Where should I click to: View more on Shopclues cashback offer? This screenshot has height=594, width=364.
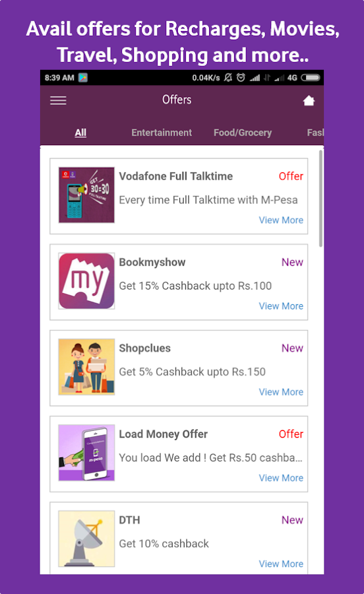pyautogui.click(x=281, y=392)
